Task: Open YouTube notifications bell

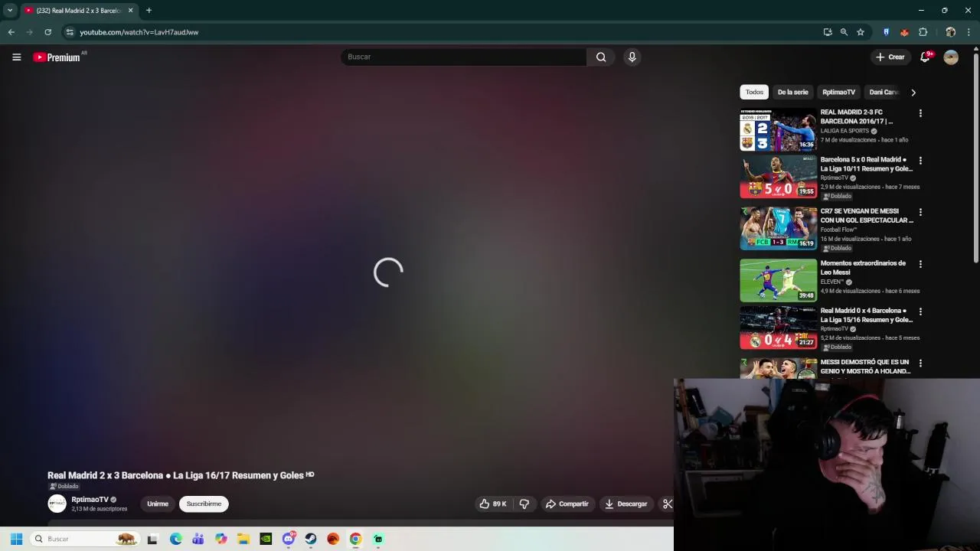Action: pos(925,57)
